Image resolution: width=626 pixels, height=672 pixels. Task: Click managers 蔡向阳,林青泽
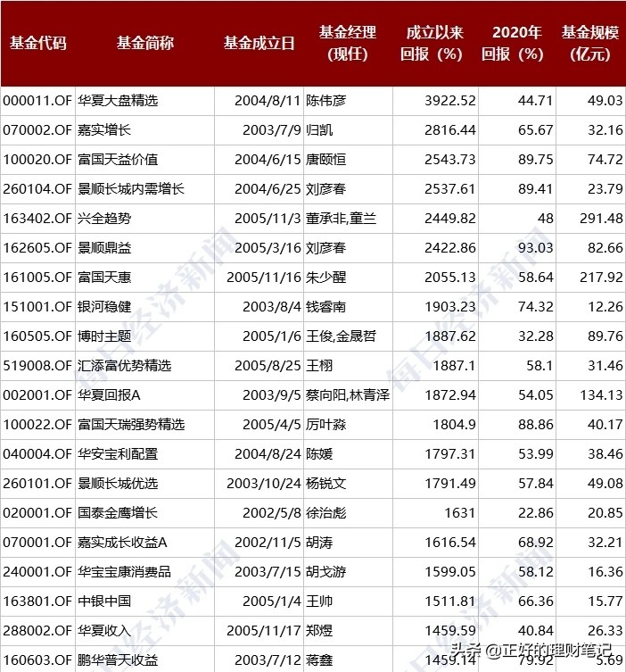[348, 395]
